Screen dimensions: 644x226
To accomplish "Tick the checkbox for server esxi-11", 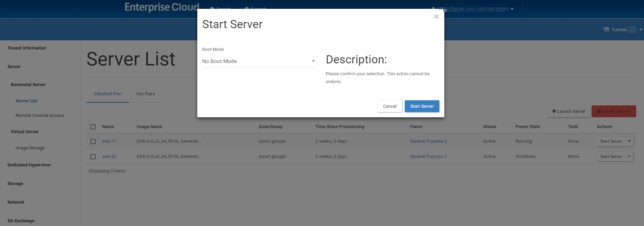I will (x=93, y=142).
